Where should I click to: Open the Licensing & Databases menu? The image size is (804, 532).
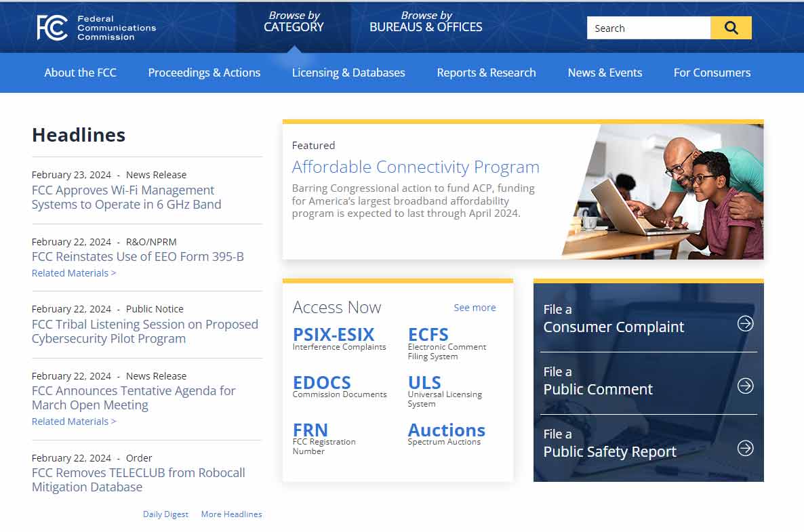coord(348,73)
